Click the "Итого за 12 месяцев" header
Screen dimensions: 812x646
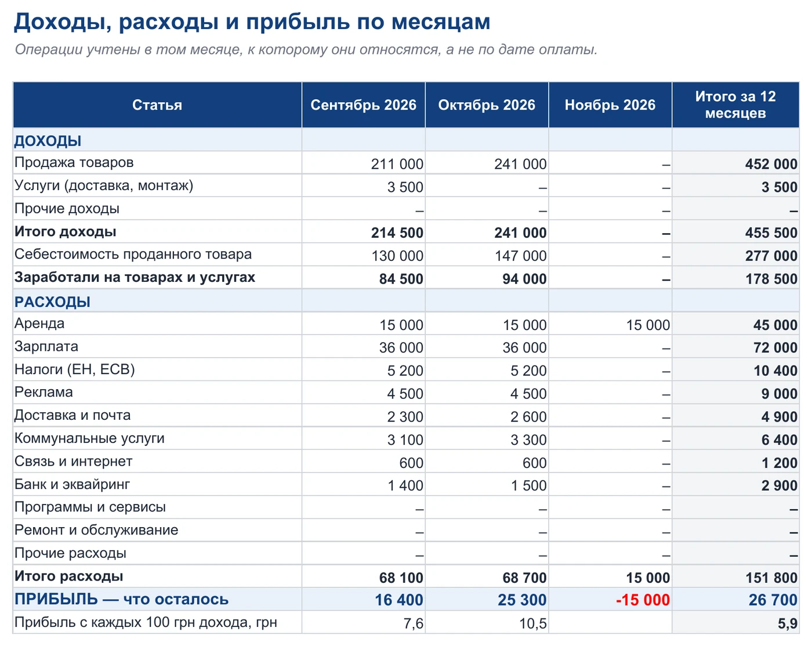735,105
